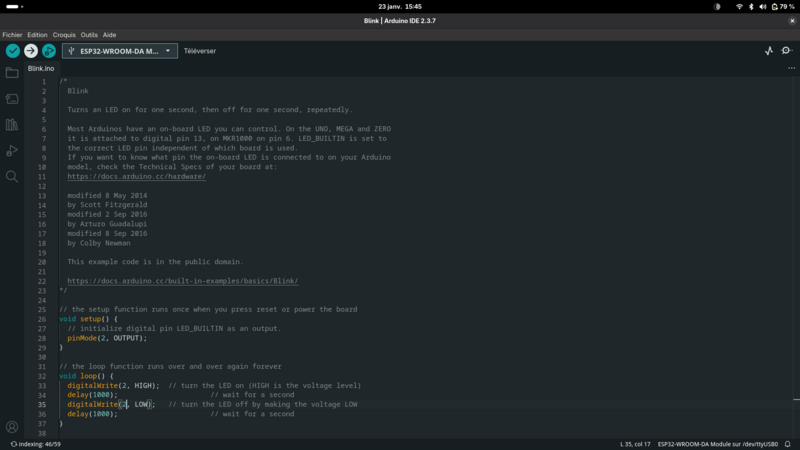
Task: Click line number 26 in the gutter
Action: [42, 319]
